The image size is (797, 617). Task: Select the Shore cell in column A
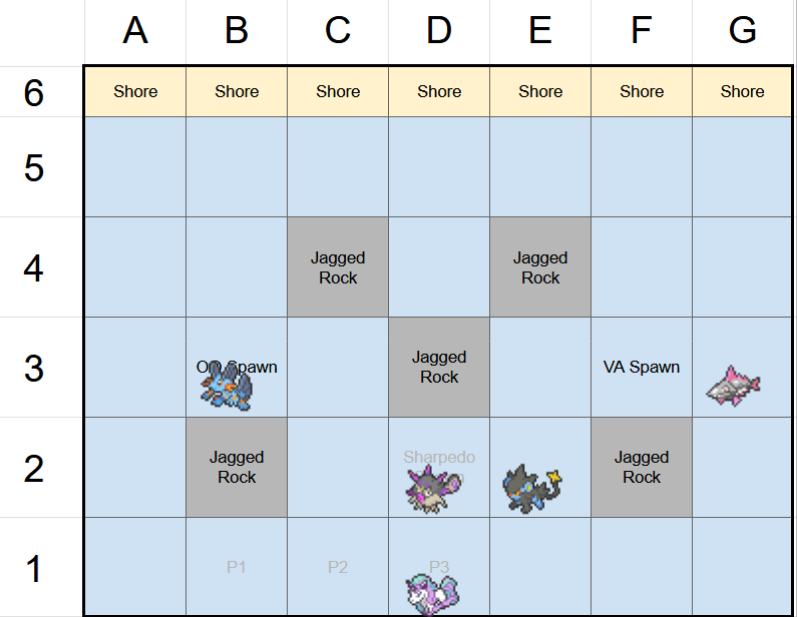click(x=135, y=92)
